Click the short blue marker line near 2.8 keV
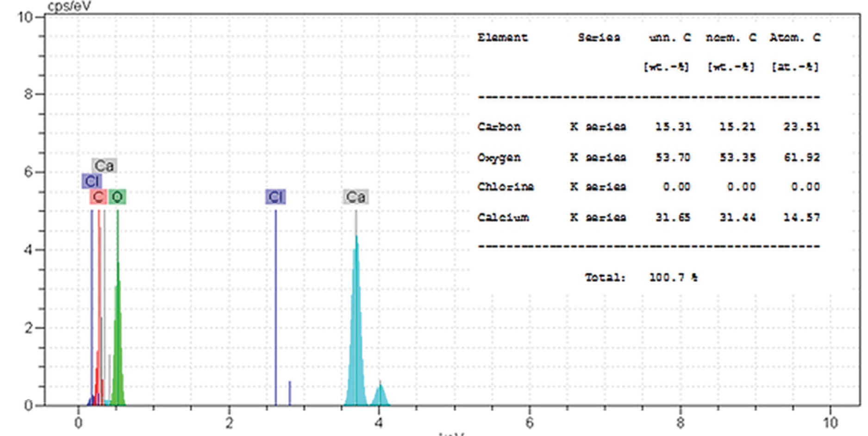Viewport: 868px width, 436px height. point(290,393)
